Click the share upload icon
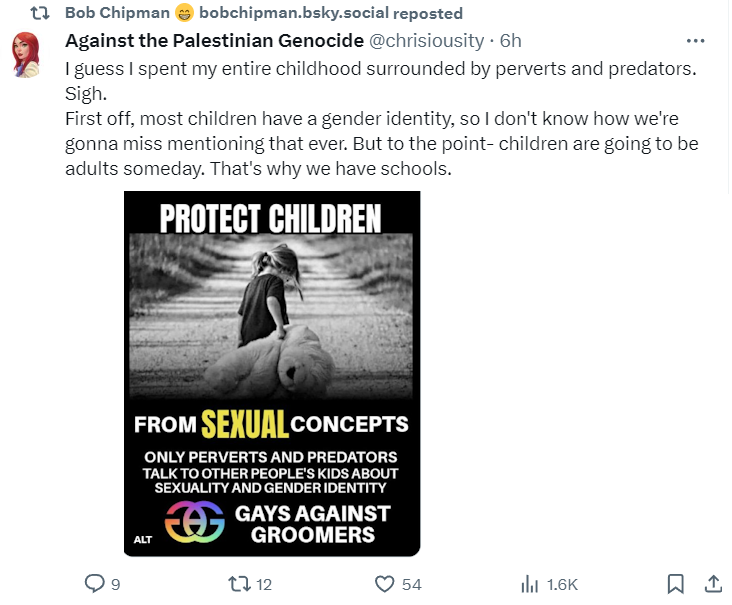The image size is (732, 605). coord(714,584)
